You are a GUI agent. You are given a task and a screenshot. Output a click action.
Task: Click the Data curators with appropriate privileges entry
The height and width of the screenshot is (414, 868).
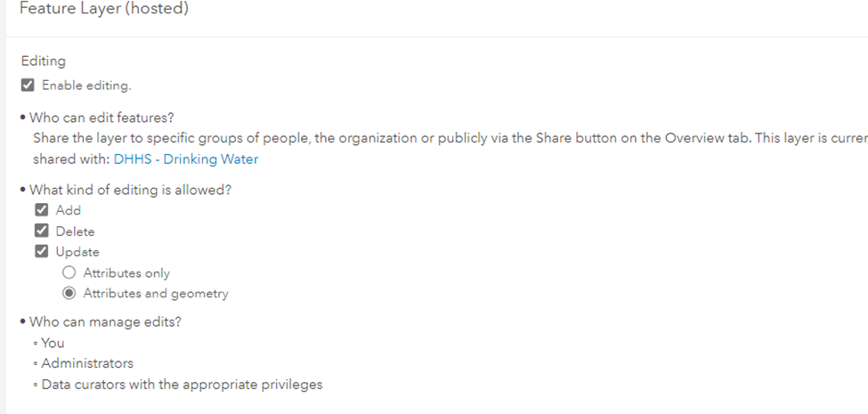click(x=182, y=385)
